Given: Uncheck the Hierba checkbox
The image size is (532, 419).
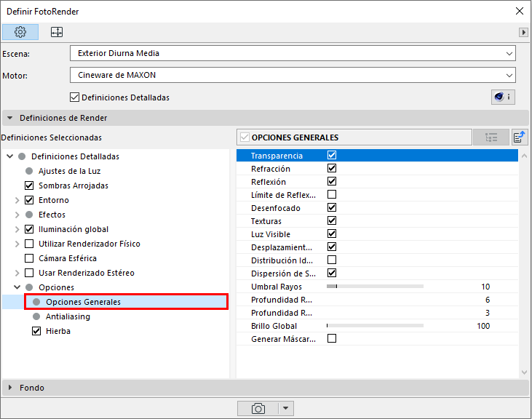Looking at the screenshot, I should 36,331.
